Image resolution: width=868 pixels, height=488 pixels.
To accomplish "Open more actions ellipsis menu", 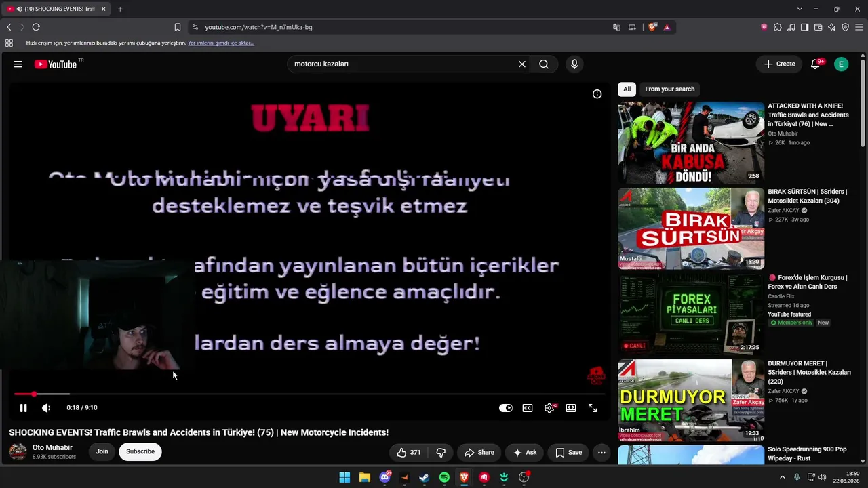I will [x=601, y=453].
